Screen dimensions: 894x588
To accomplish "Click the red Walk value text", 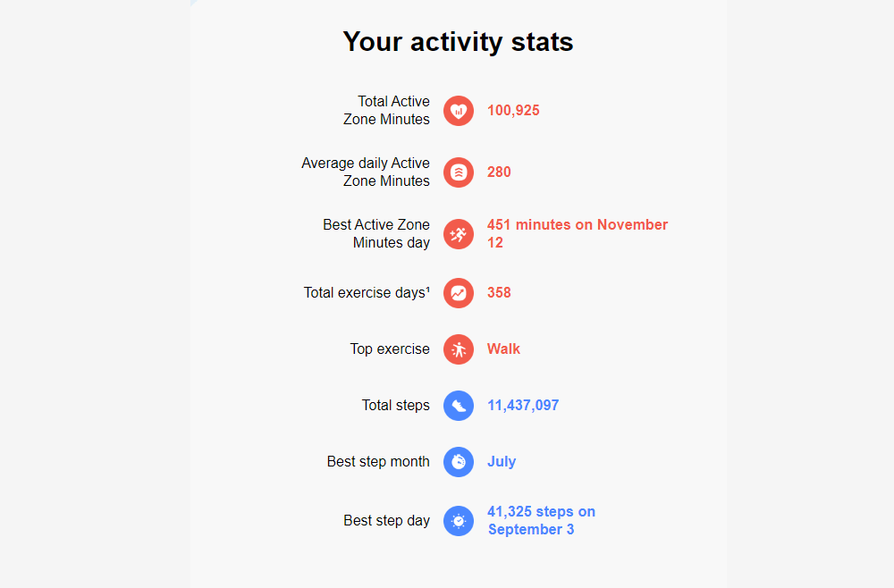I will coord(503,349).
